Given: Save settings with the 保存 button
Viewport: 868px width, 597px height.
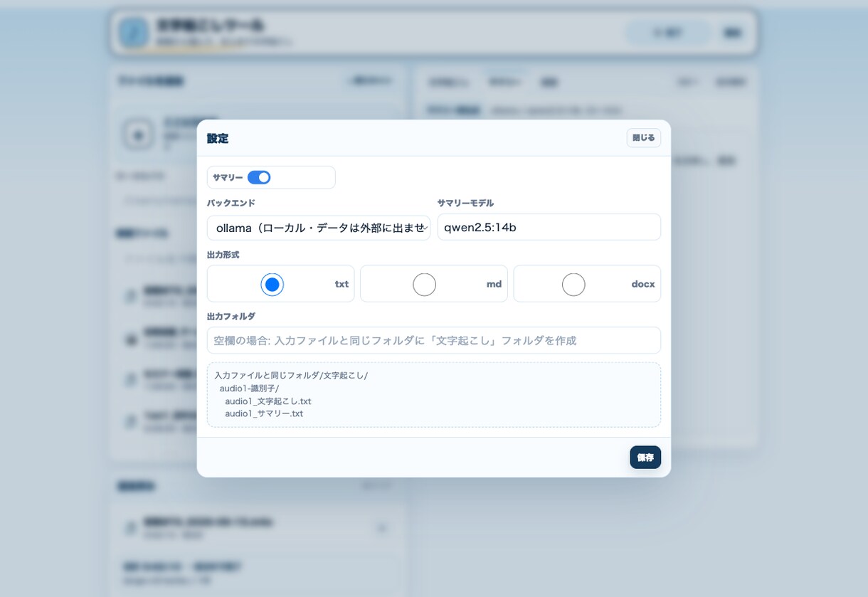Looking at the screenshot, I should point(645,458).
